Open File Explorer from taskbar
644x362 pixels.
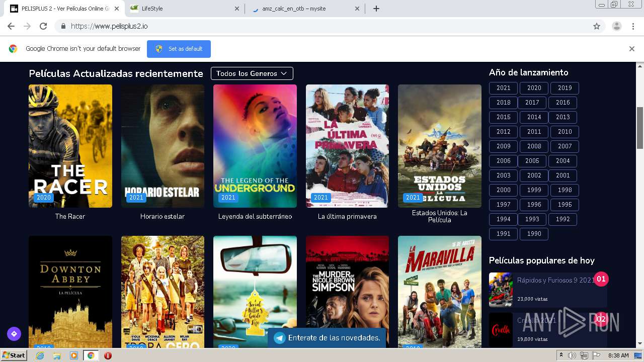[x=57, y=355]
